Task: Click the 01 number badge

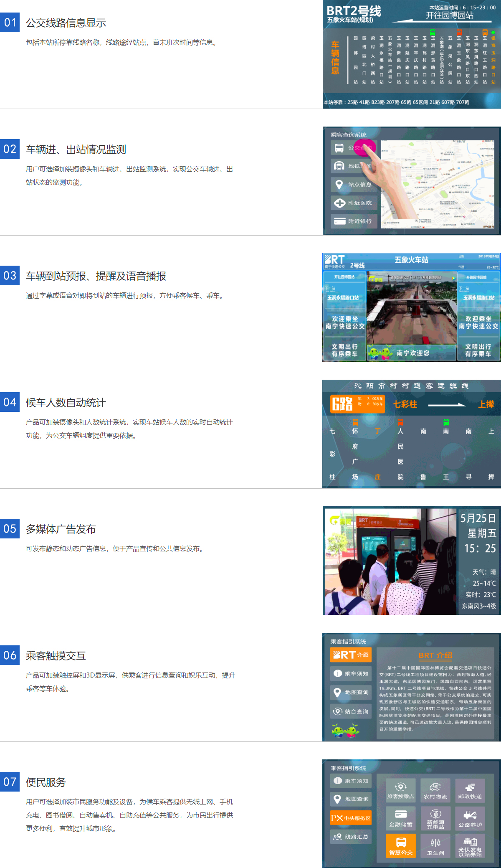Action: 10,22
